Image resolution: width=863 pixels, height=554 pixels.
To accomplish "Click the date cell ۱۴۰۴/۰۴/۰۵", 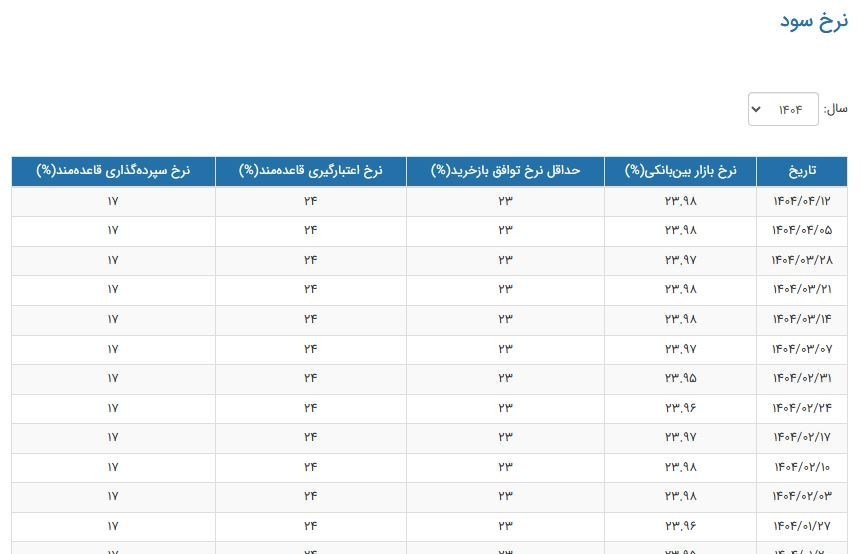I will tap(802, 230).
